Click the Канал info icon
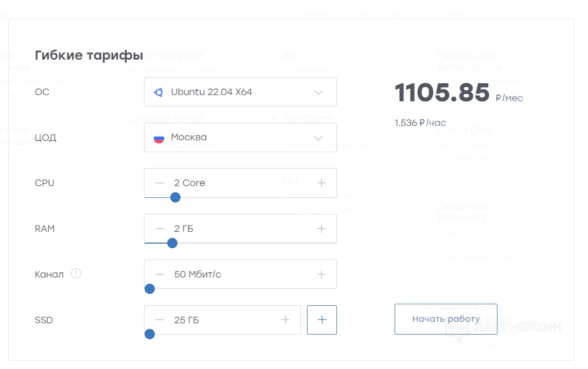Screen dimensions: 588x369 76,274
